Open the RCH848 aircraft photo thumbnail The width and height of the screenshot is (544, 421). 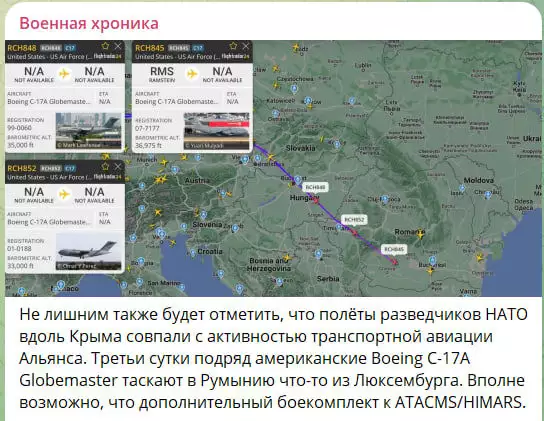[x=89, y=131]
